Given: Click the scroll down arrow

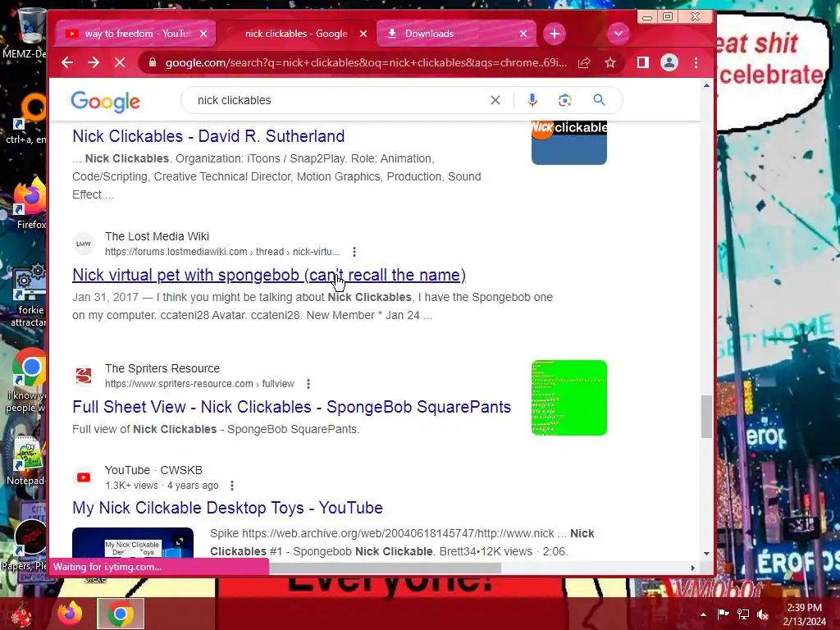Looking at the screenshot, I should (x=706, y=554).
